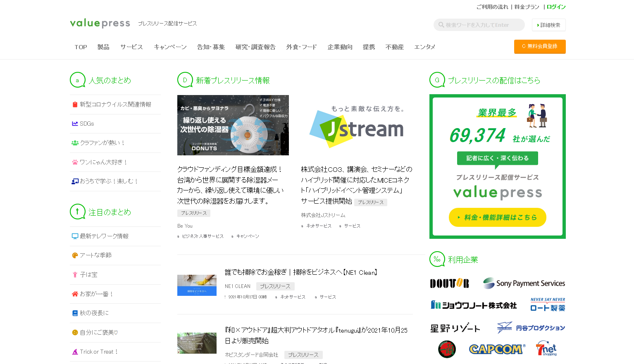Click the clipboard icon beside 新型コロナウイルス関連情報
This screenshot has width=634, height=364.
(75, 105)
